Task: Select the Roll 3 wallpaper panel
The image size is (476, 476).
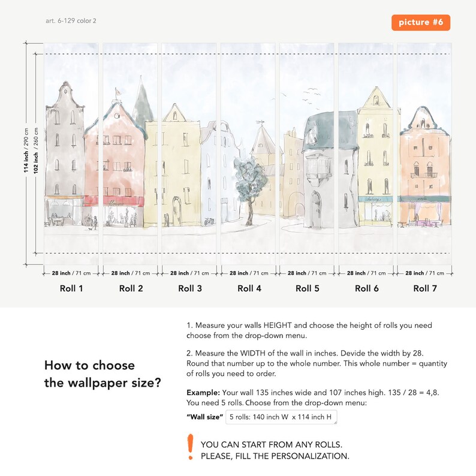Action: coord(189,154)
